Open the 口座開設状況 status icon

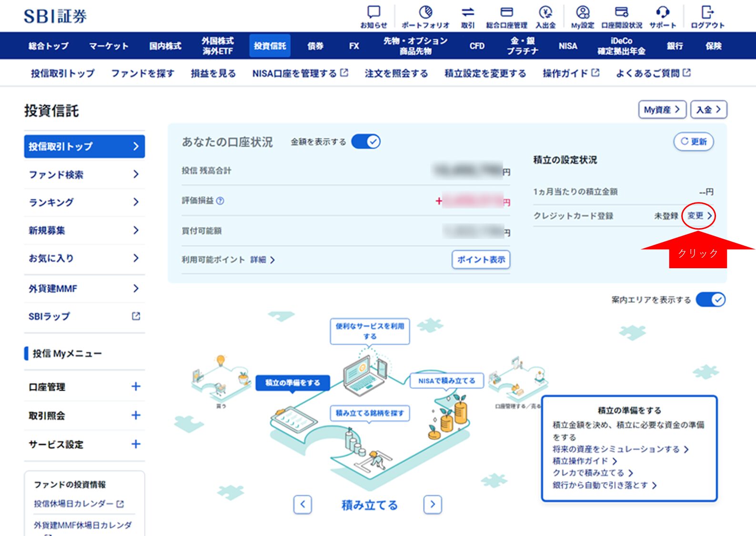[622, 17]
